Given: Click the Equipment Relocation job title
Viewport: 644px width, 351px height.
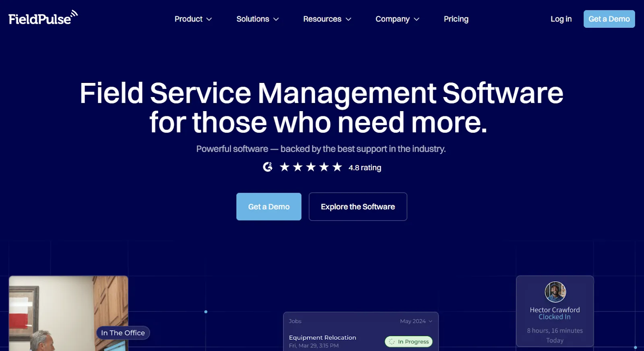Looking at the screenshot, I should pos(322,338).
